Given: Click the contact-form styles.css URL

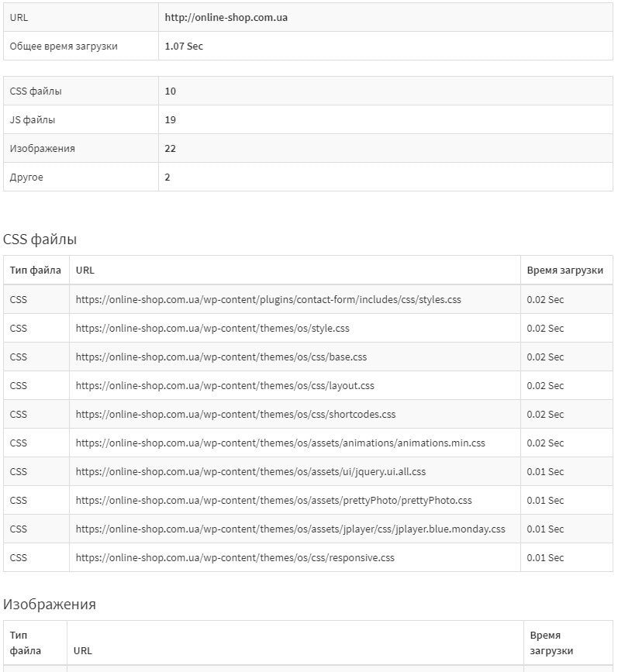Looking at the screenshot, I should coord(268,299).
